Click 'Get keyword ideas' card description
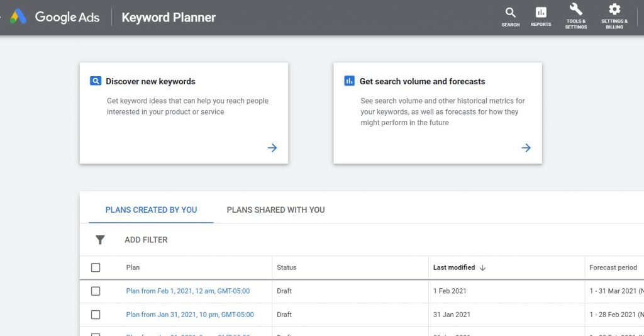The height and width of the screenshot is (336, 644). 187,106
